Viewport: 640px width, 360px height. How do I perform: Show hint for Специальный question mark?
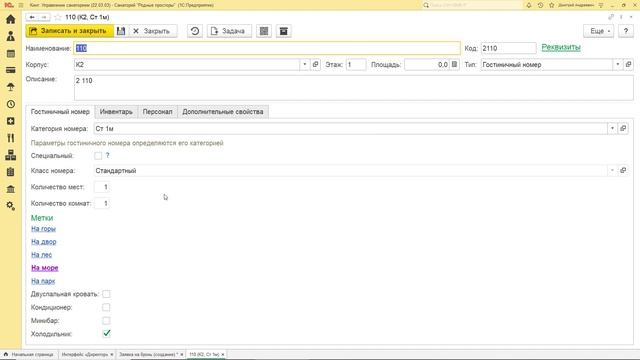tap(108, 156)
